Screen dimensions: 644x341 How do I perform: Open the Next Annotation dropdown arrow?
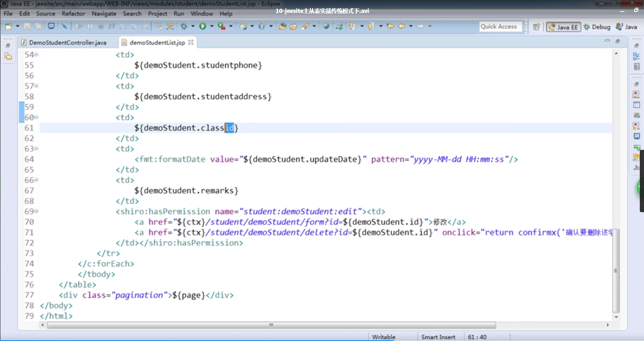click(x=362, y=26)
